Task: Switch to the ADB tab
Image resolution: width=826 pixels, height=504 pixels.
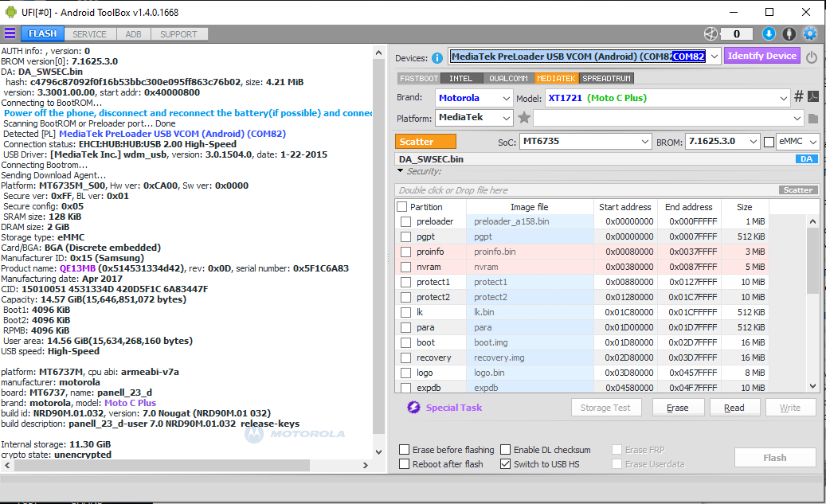Action: click(133, 34)
